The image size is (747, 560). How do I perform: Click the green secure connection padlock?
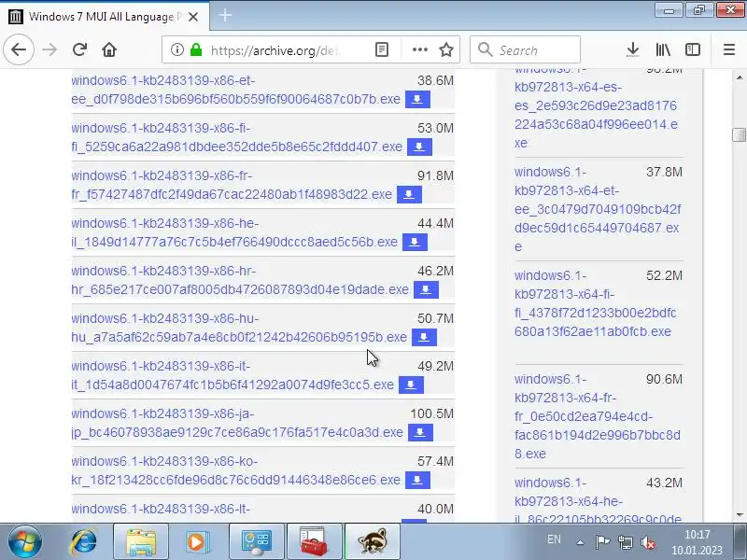[196, 49]
